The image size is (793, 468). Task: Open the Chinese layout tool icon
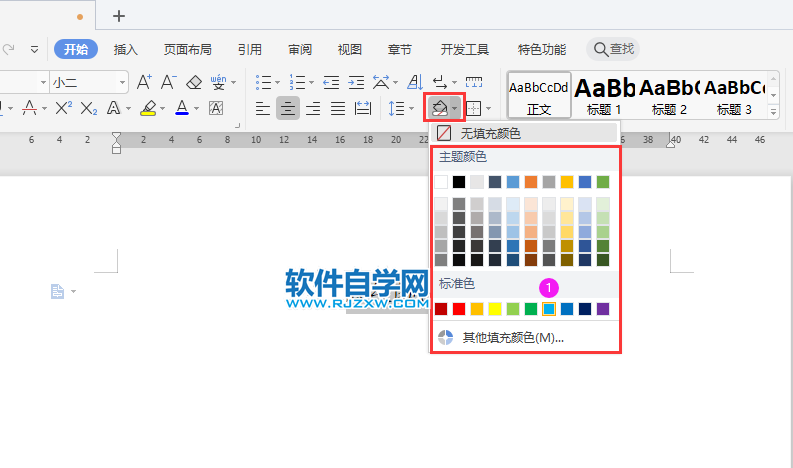[x=381, y=82]
